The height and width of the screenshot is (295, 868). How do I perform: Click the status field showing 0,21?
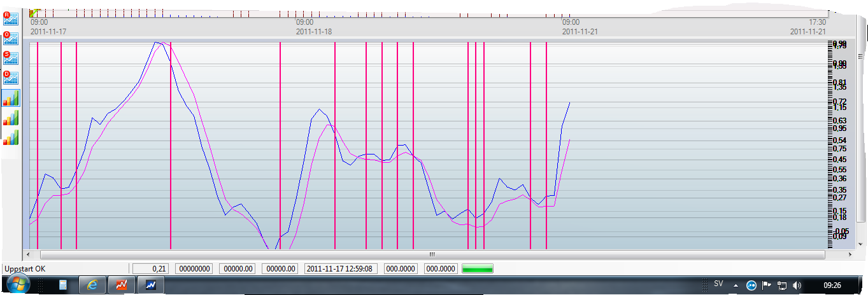pyautogui.click(x=150, y=268)
